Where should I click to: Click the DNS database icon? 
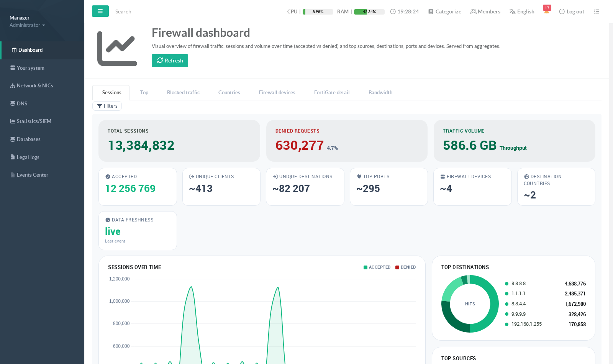13,103
